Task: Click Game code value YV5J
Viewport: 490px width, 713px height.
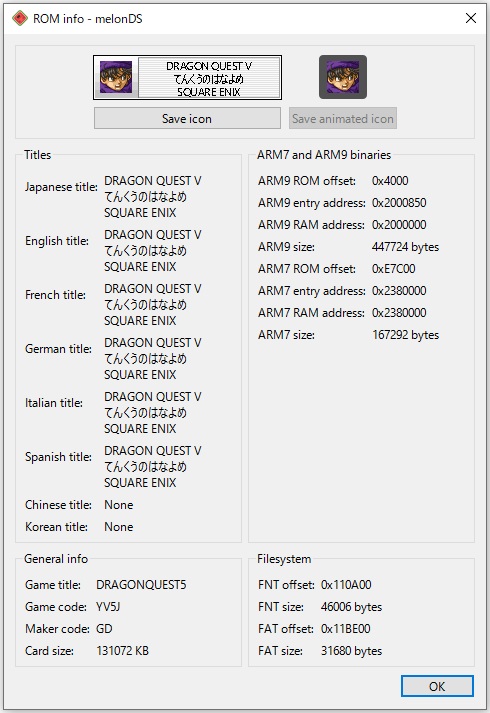Action: tap(108, 607)
